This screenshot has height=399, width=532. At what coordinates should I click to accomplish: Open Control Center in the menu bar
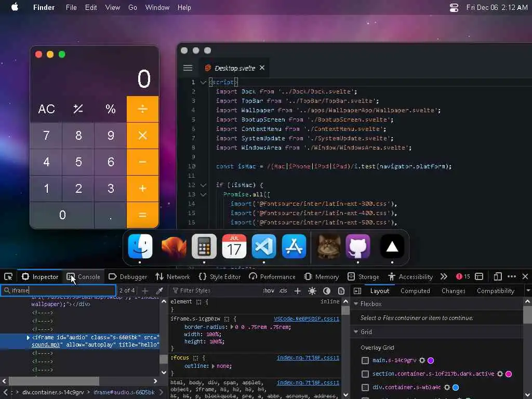pos(454,7)
